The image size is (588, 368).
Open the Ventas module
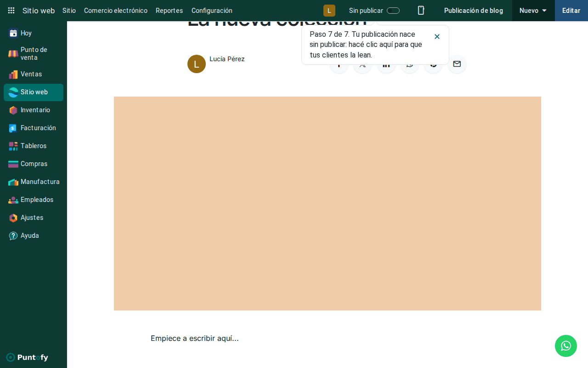(34, 74)
